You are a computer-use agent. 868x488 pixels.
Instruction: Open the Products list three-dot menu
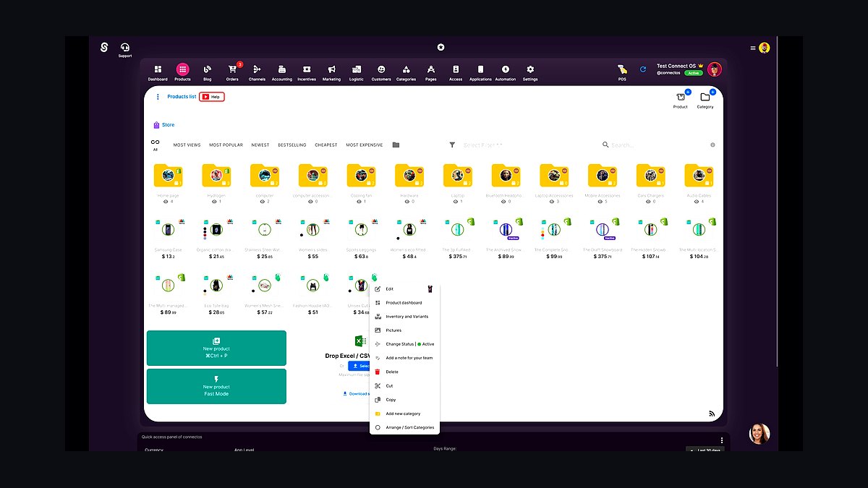click(x=158, y=97)
